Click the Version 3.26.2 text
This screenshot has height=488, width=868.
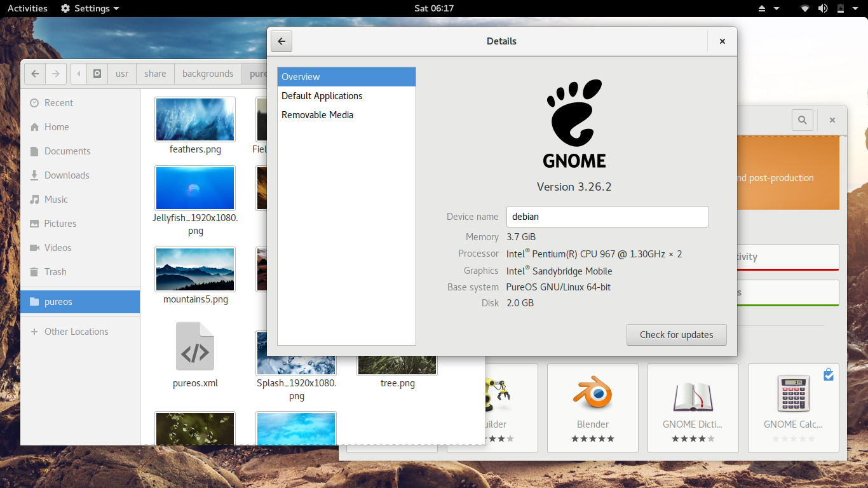[x=574, y=187]
